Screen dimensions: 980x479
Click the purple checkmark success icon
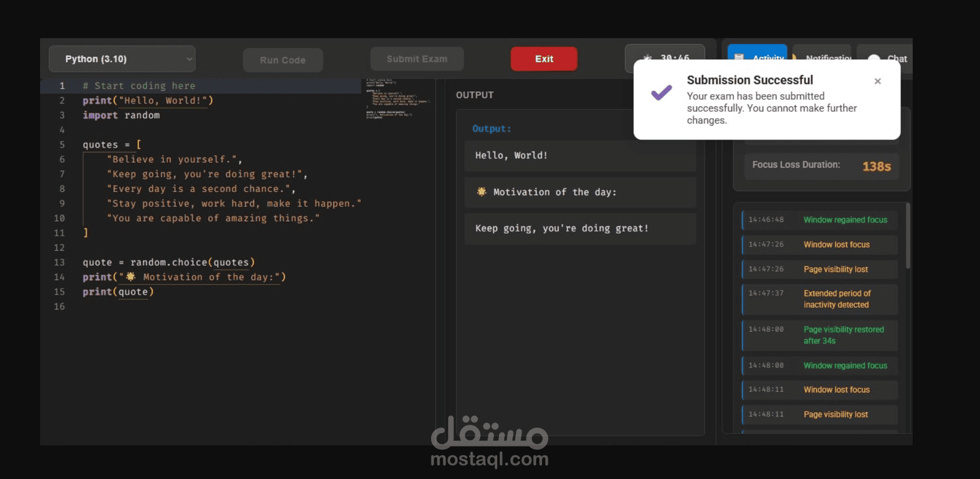(x=661, y=92)
